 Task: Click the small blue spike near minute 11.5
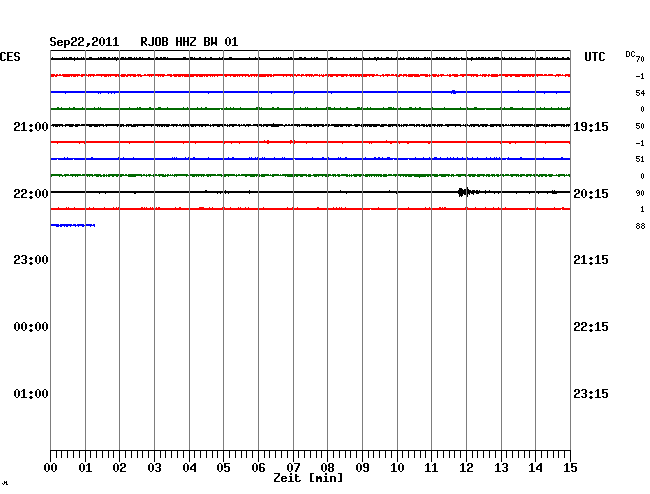(454, 92)
